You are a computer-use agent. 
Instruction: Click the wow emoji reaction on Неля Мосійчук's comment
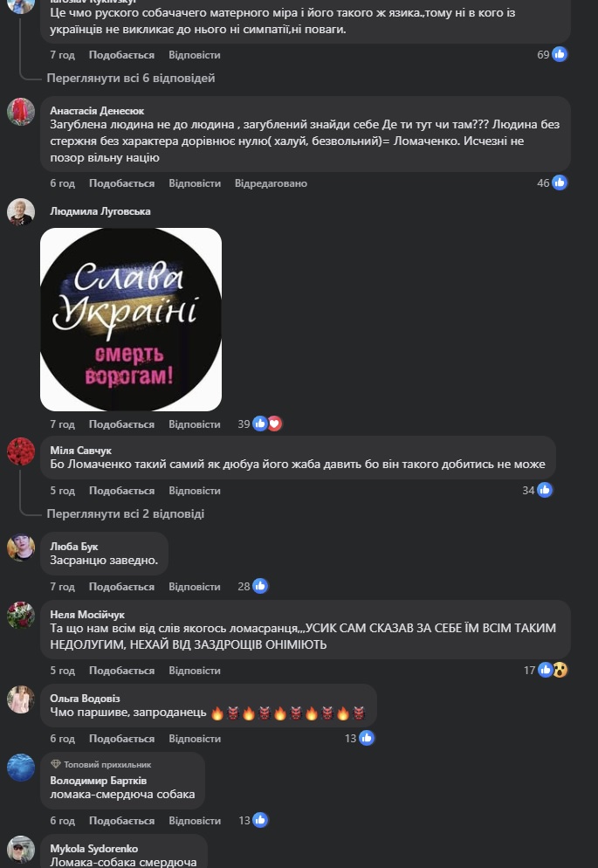point(560,671)
